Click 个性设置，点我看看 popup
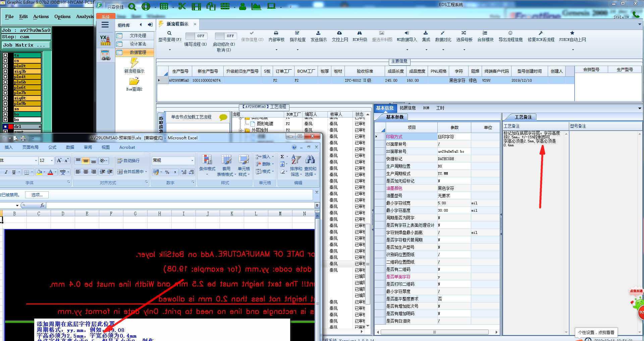Image resolution: width=644 pixels, height=341 pixels. (x=596, y=332)
